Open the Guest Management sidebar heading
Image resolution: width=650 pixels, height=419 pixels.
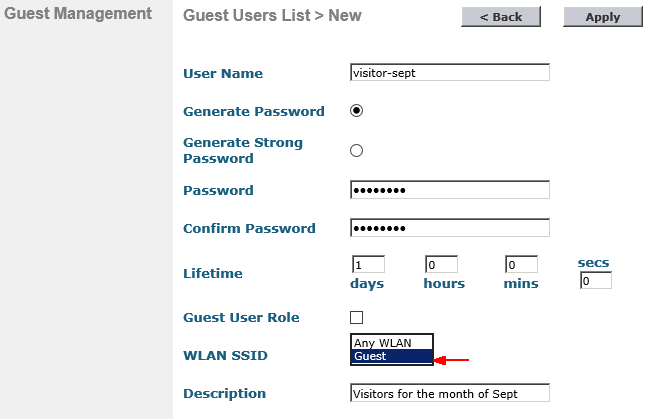click(78, 13)
